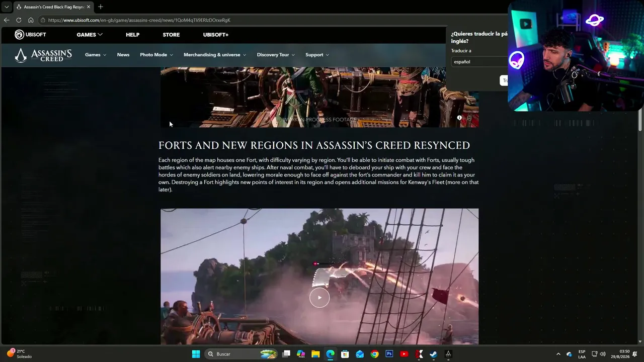Screen dimensions: 644x362
Task: Open Microsoft Store from the taskbar
Action: 345,354
